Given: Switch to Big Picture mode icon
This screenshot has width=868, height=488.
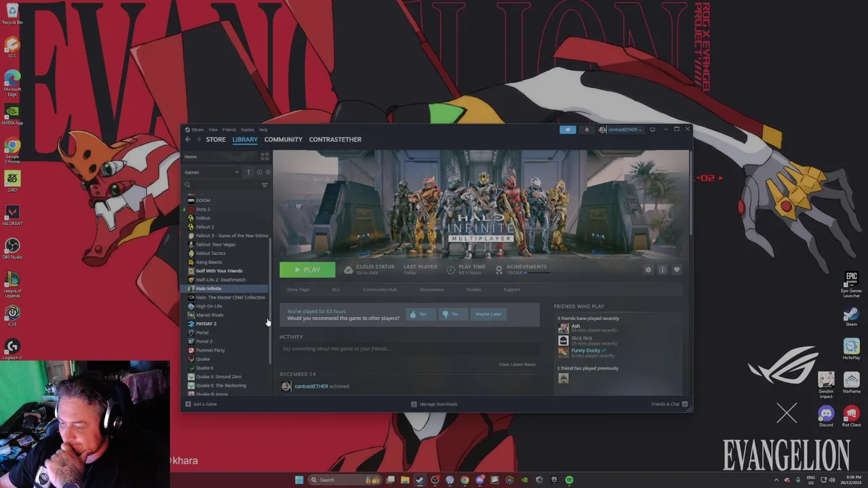Looking at the screenshot, I should [x=652, y=129].
